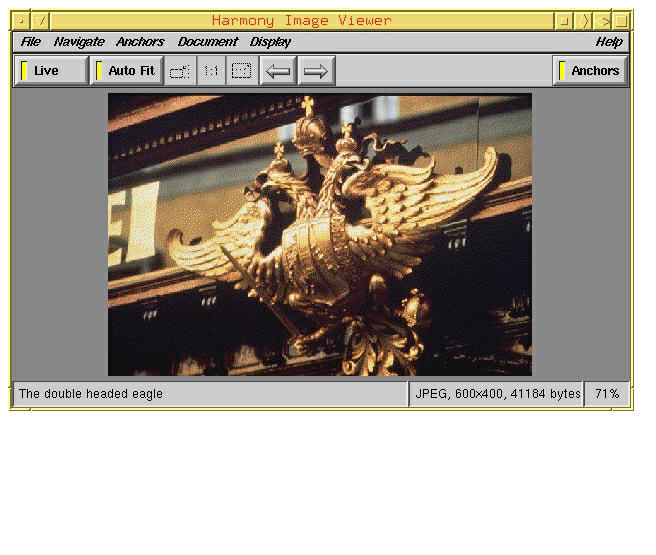Expand the Display menu

click(270, 42)
